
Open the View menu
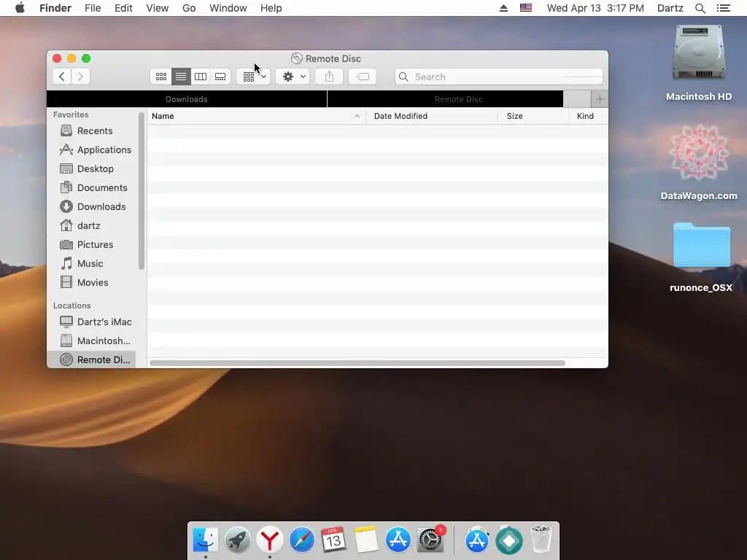[158, 8]
